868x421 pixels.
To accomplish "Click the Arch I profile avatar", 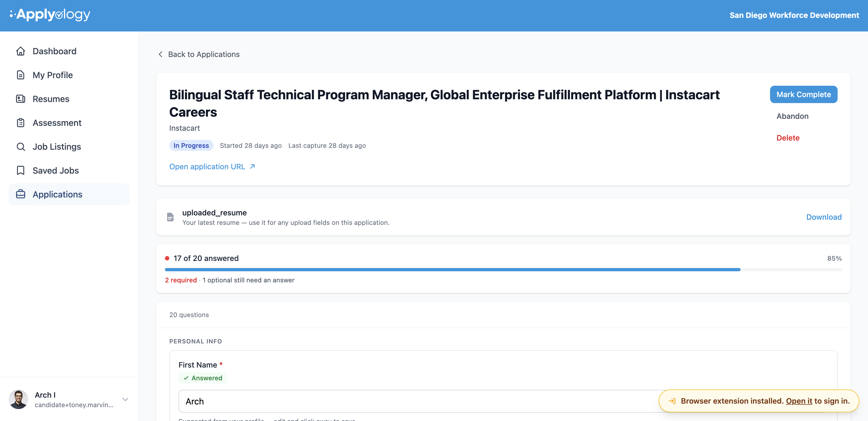I will 18,399.
